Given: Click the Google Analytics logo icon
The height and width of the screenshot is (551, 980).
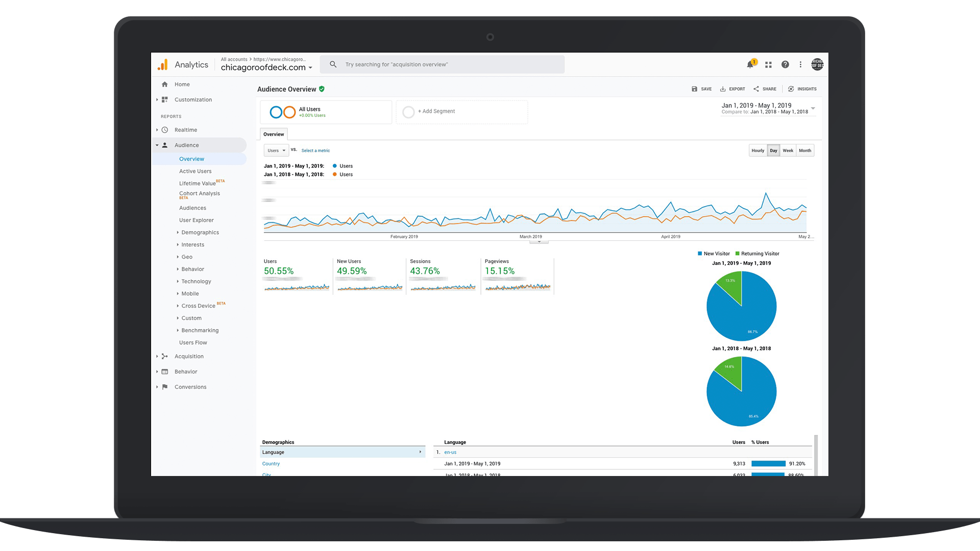Looking at the screenshot, I should pos(162,64).
